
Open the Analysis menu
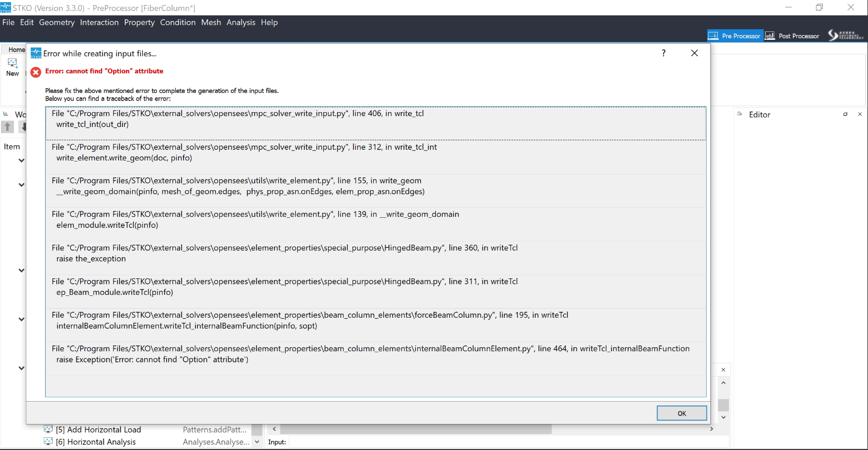click(x=241, y=22)
